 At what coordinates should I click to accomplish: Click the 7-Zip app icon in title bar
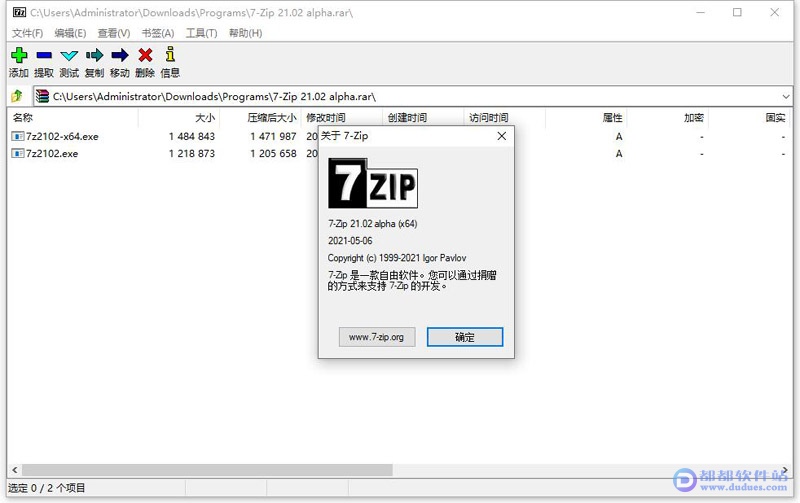[19, 12]
